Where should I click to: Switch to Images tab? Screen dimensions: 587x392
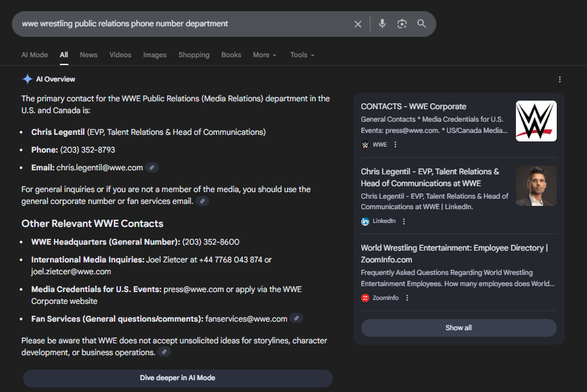(155, 55)
